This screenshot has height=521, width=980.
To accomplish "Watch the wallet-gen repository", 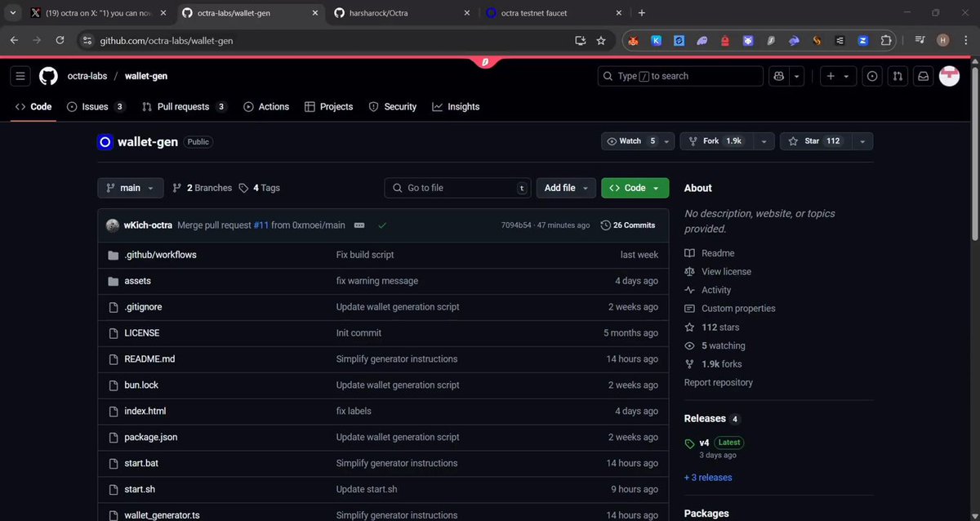I will point(630,141).
